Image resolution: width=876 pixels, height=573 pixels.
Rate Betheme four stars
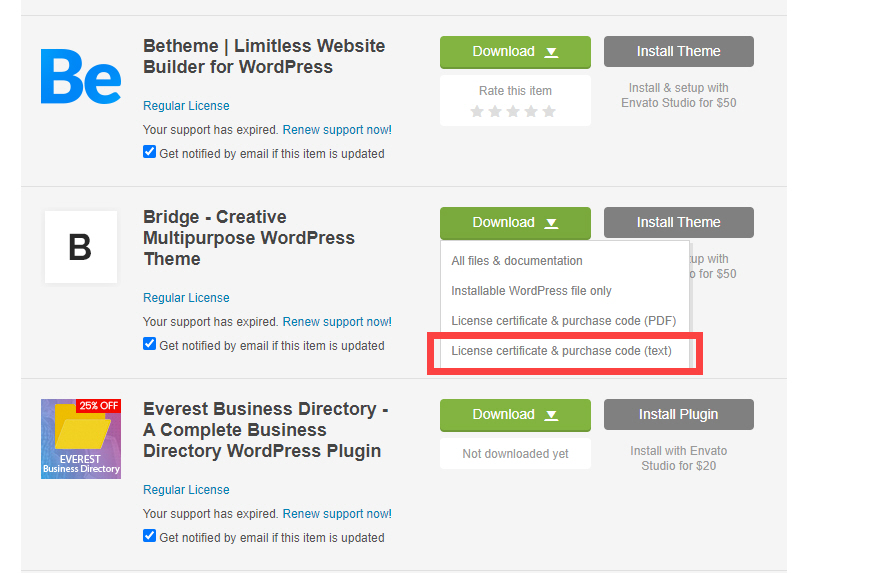[x=531, y=112]
